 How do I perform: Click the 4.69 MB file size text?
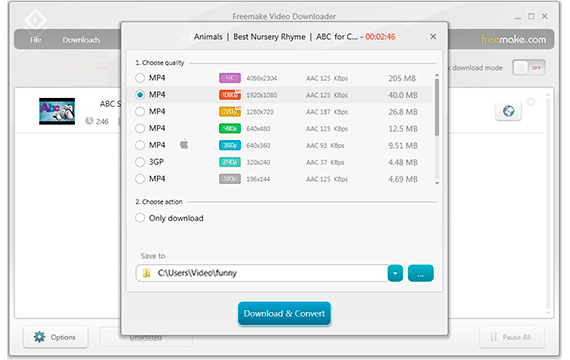click(x=403, y=179)
